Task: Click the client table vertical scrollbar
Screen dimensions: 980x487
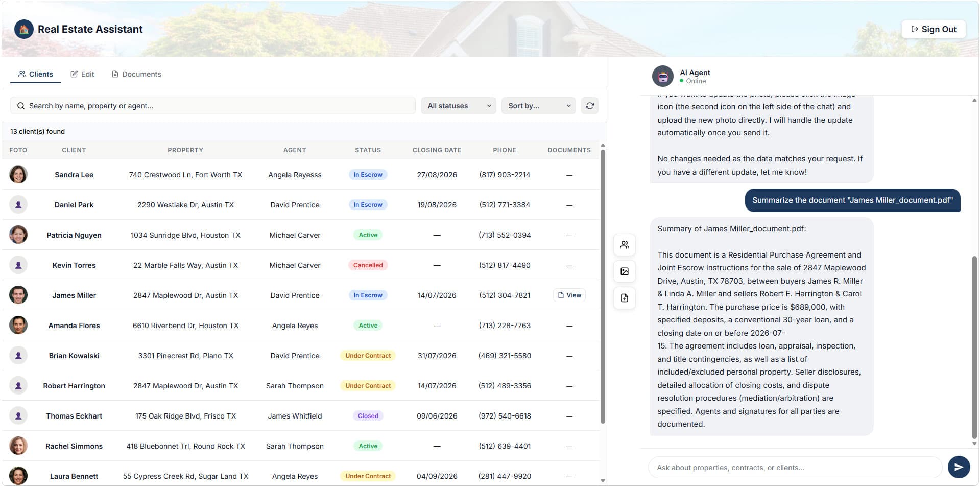Action: tap(603, 286)
